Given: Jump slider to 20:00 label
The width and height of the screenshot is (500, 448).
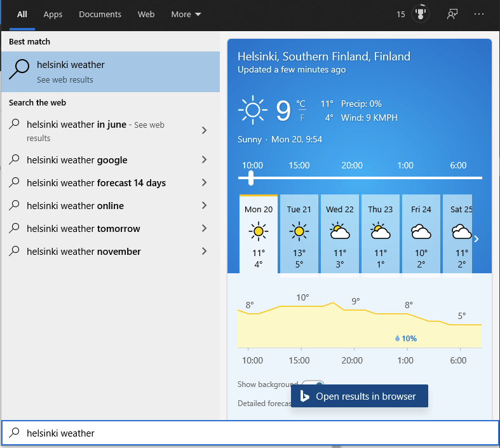Looking at the screenshot, I should pyautogui.click(x=352, y=165).
